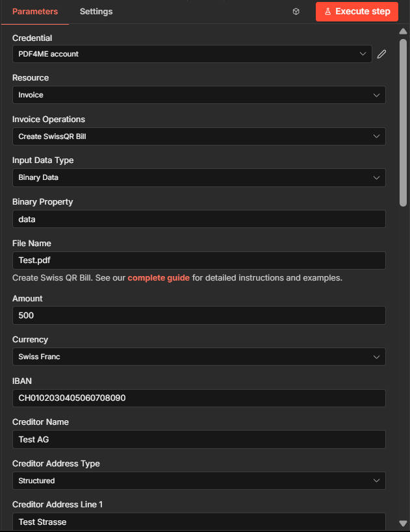410x532 pixels.
Task: Open the complete guide link
Action: point(159,278)
